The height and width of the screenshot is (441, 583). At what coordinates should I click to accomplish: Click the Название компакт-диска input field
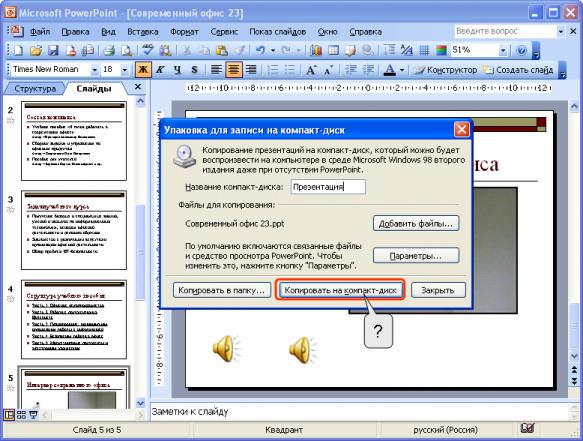328,187
